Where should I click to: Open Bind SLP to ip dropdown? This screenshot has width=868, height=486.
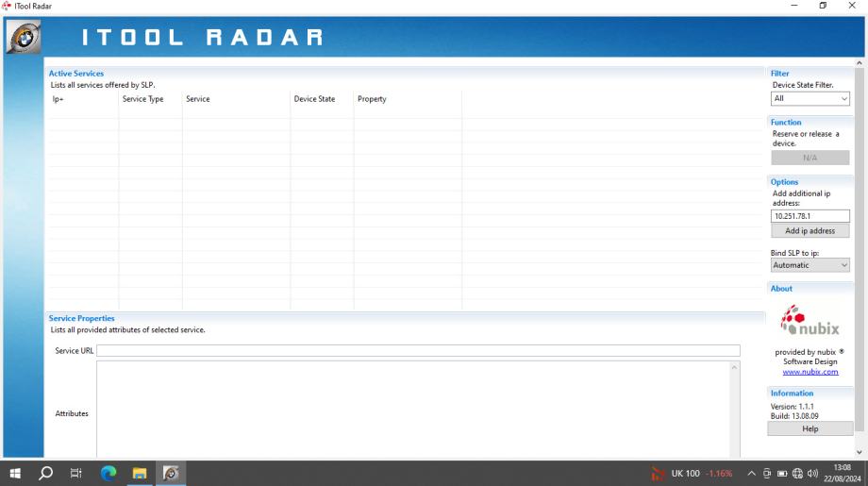[810, 265]
